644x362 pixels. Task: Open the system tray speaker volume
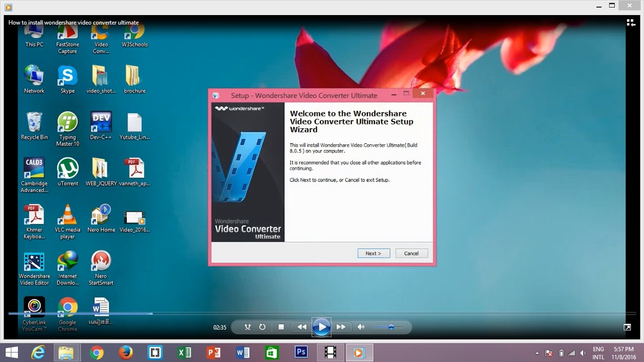(x=584, y=353)
